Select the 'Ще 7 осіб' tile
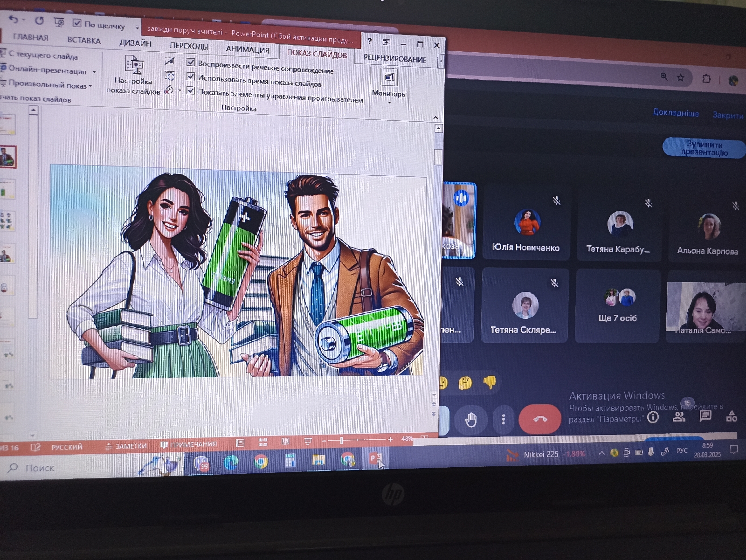Viewport: 746px width, 560px height. (618, 306)
